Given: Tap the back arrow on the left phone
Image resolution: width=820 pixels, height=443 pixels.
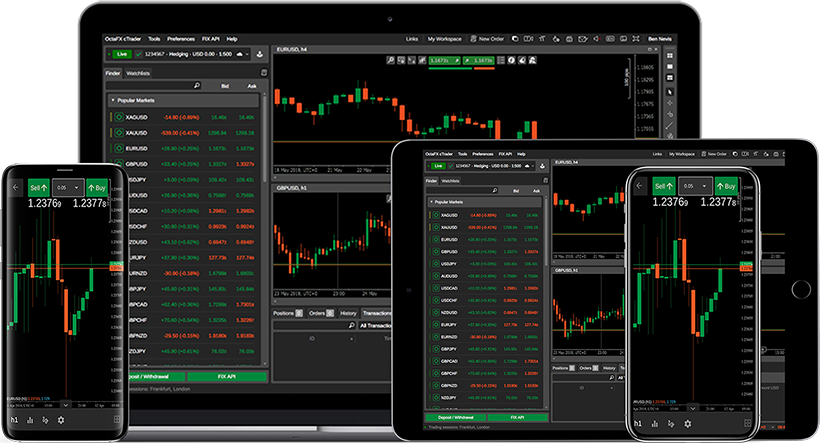Looking at the screenshot, I should 15,187.
